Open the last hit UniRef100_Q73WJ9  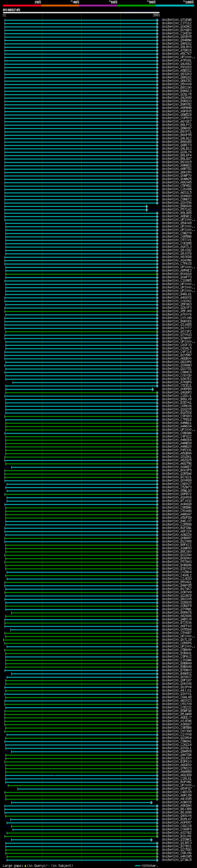pos(176,860)
